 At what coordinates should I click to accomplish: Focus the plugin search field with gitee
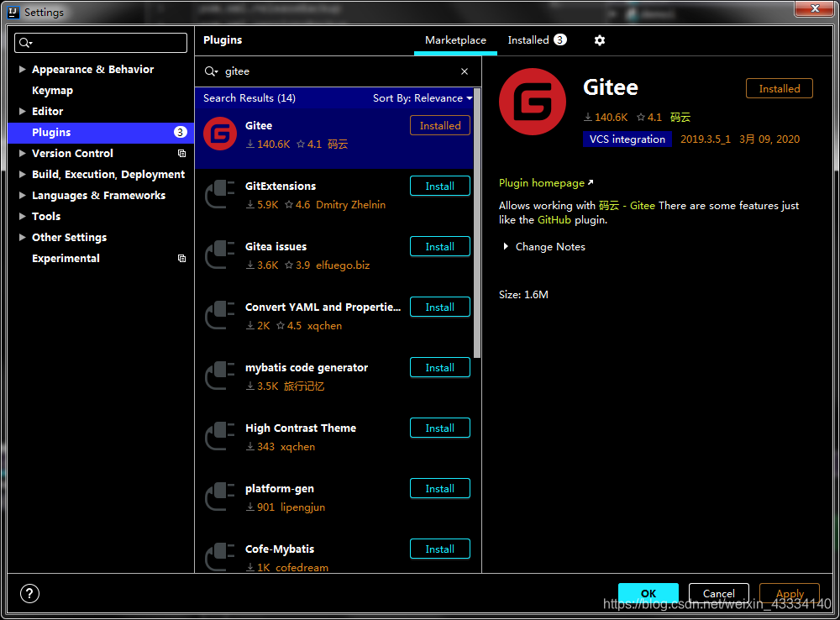338,71
